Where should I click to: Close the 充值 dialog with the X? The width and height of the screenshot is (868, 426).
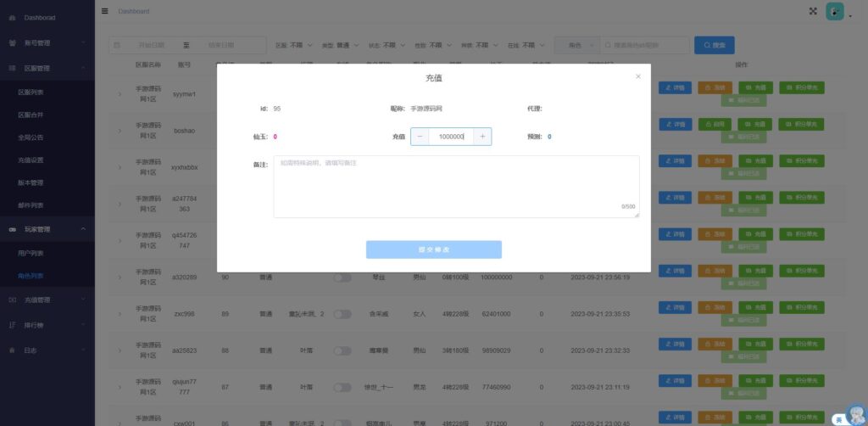(x=638, y=76)
